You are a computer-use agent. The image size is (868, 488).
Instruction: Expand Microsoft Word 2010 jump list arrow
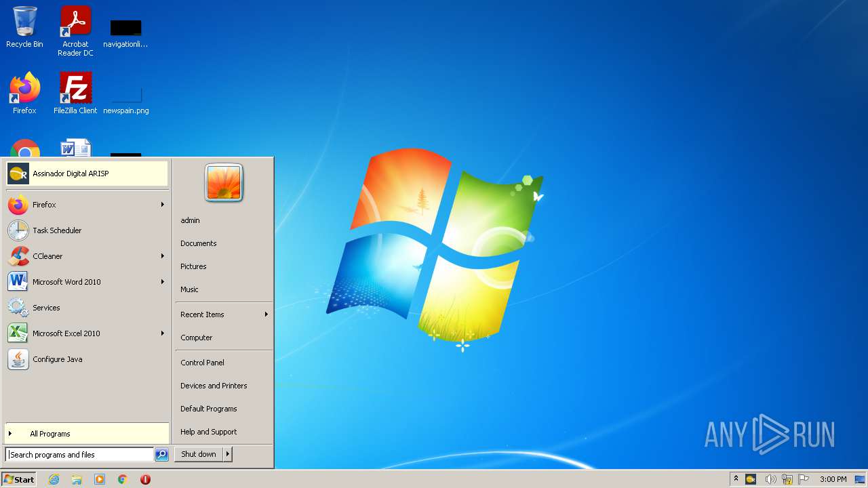[163, 282]
